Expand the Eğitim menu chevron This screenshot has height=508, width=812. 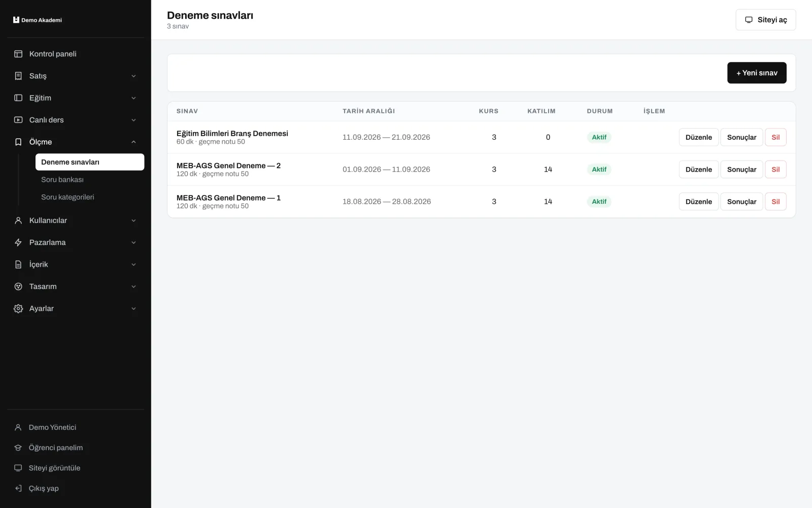click(133, 98)
